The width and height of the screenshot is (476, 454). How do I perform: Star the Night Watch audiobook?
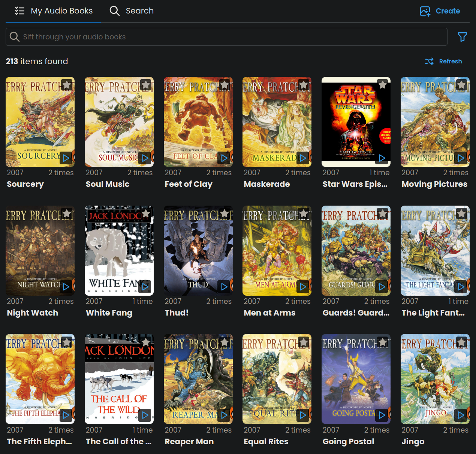point(67,213)
